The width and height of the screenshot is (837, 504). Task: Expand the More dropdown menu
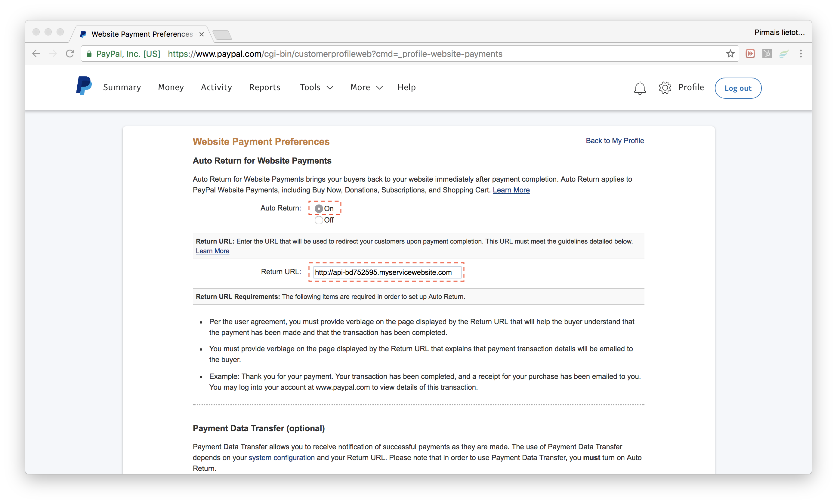pos(366,87)
